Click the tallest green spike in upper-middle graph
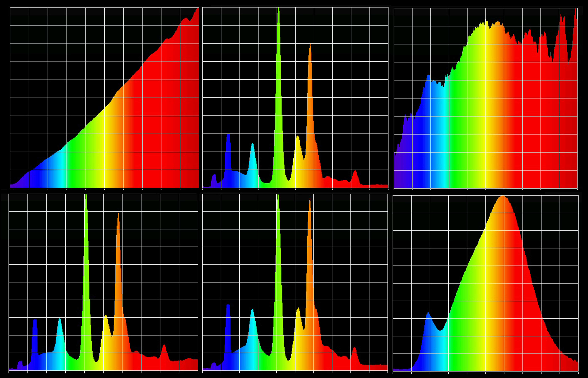588x378 pixels. (x=278, y=74)
